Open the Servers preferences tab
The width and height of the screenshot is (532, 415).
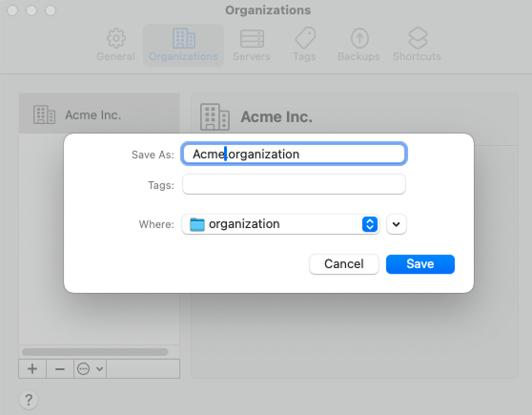point(252,45)
